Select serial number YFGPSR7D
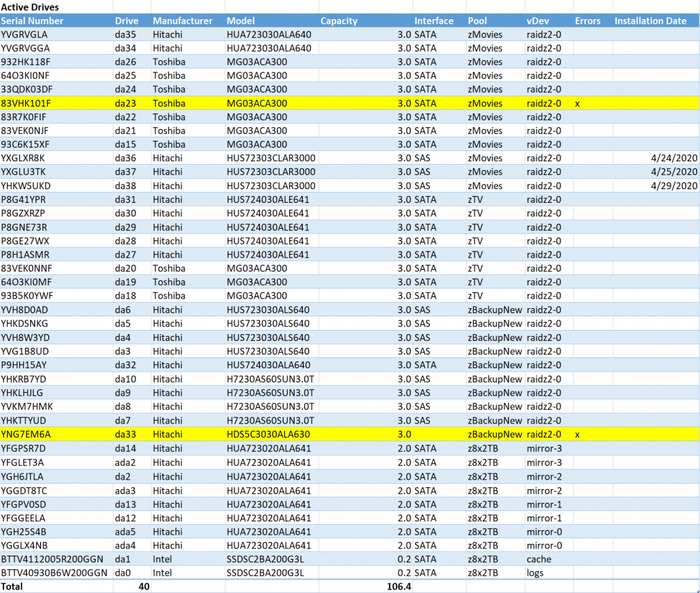The width and height of the screenshot is (700, 593). (23, 448)
